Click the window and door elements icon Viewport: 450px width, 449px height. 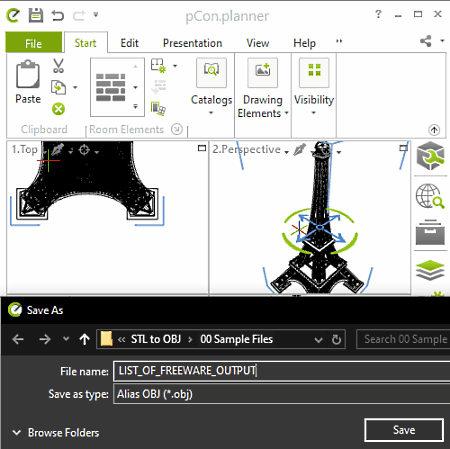pos(158,109)
